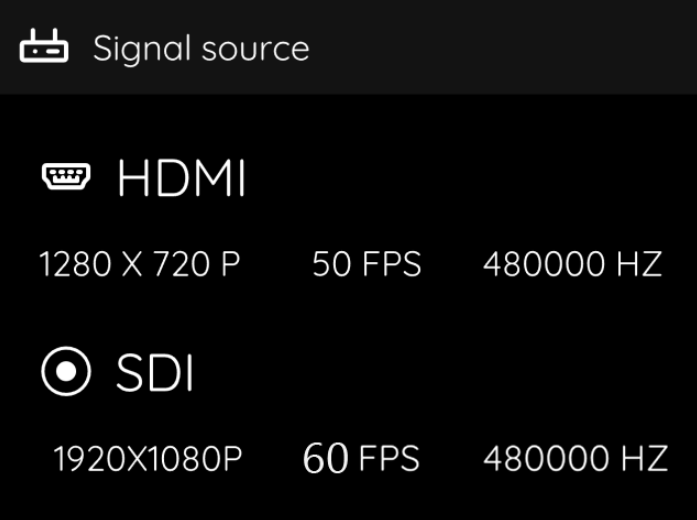Click the large "60" SDI frame rate
Screen dimensions: 697x520
coord(325,459)
